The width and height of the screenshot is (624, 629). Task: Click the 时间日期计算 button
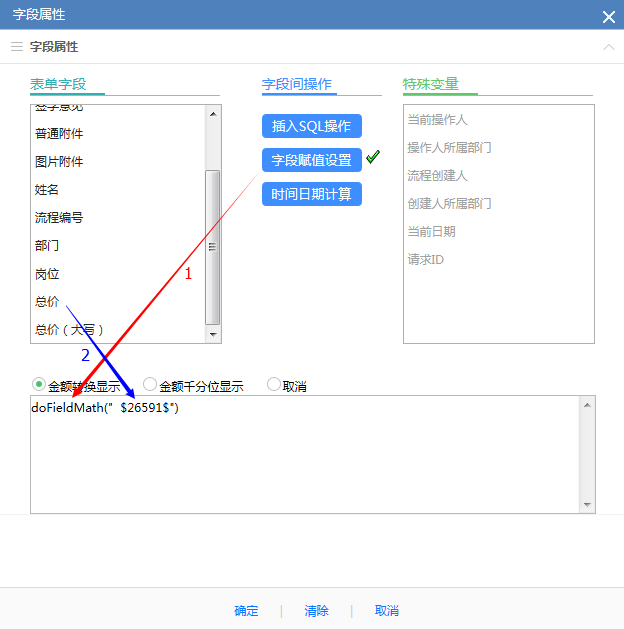[311, 194]
